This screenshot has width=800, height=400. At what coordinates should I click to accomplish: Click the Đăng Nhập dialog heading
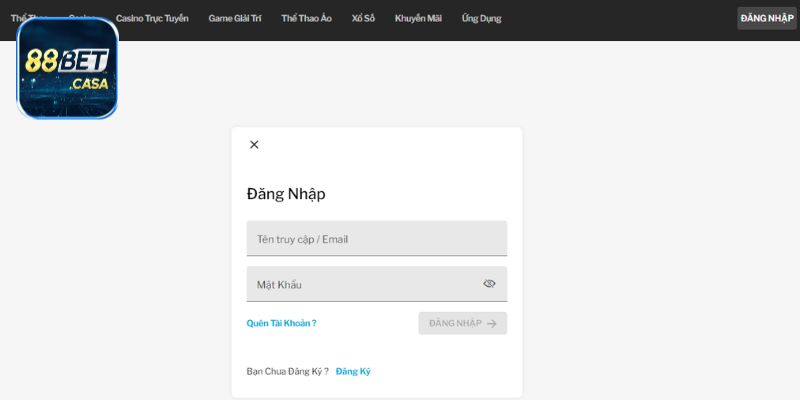(286, 194)
